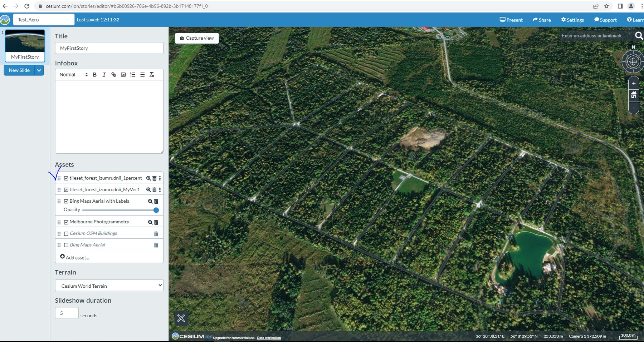
Task: Toggle tileset_forest_izumrudnii_MyVer1 checkbox
Action: tap(66, 190)
